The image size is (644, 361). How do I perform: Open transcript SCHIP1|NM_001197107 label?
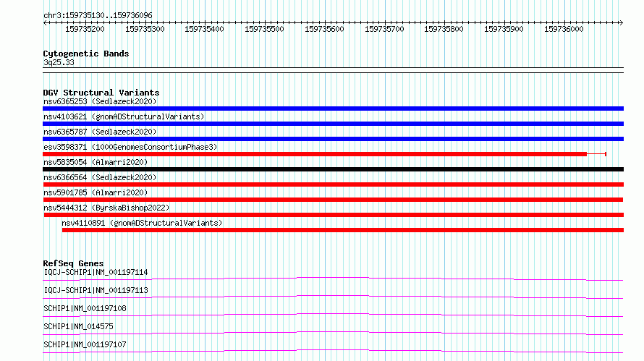pos(85,344)
